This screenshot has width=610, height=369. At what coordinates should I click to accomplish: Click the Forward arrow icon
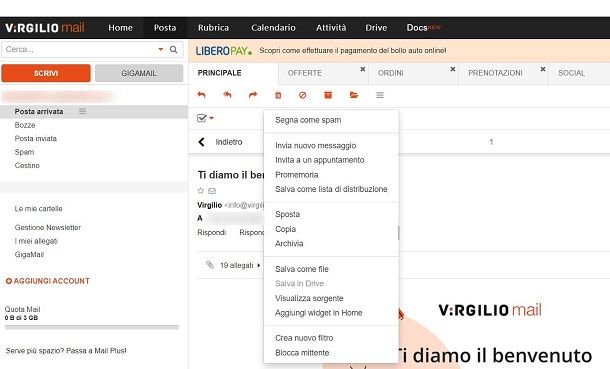(253, 95)
